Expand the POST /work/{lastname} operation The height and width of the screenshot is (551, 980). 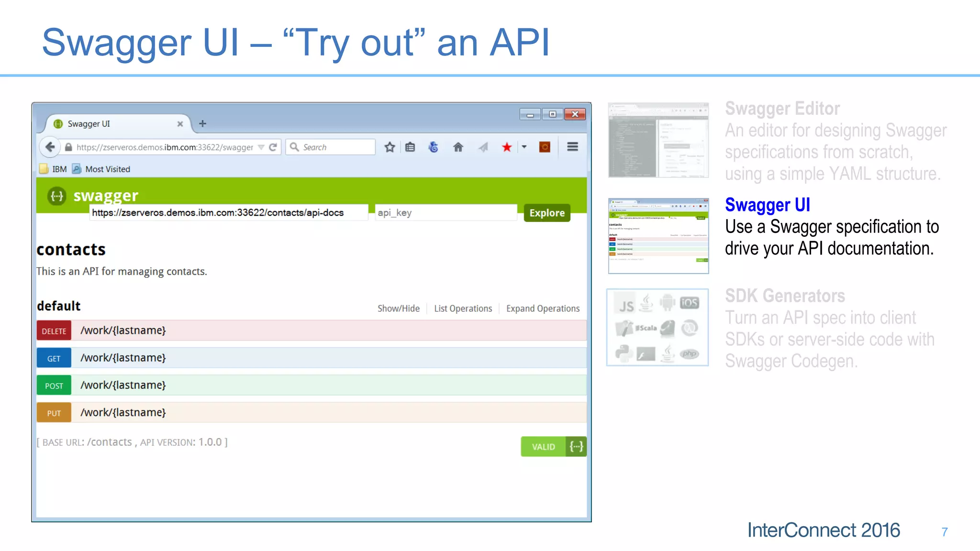(312, 385)
